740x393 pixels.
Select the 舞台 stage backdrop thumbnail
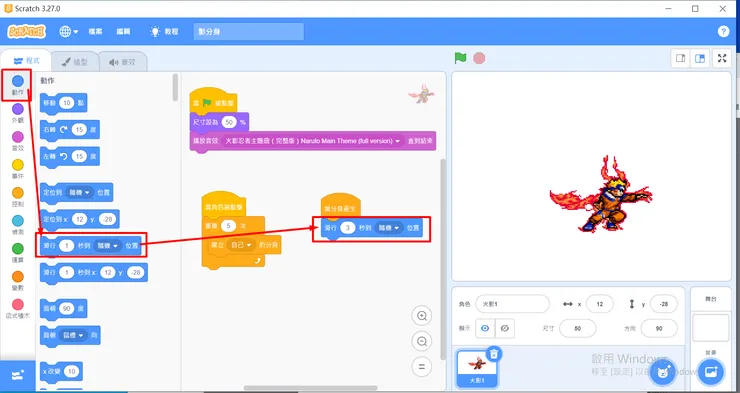coord(710,328)
